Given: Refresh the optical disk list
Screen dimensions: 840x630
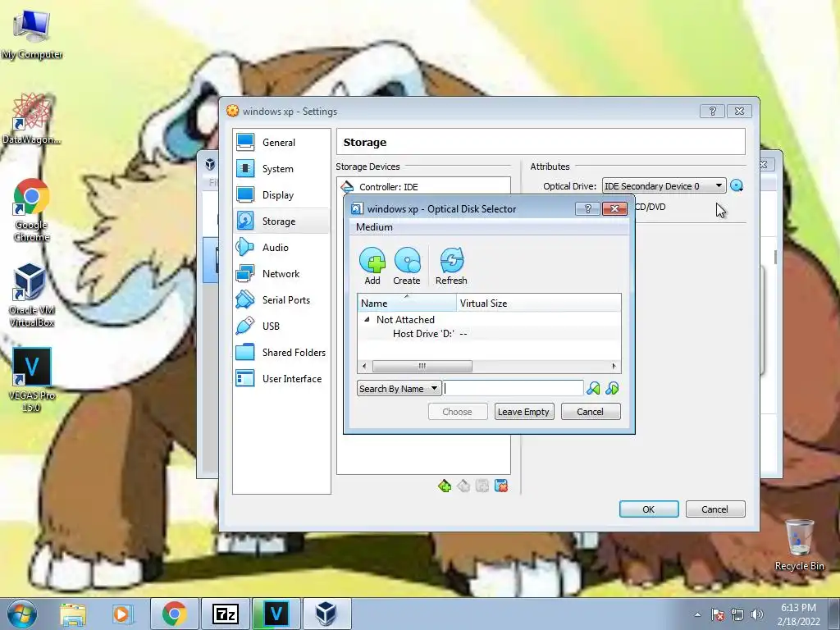Looking at the screenshot, I should [x=451, y=266].
